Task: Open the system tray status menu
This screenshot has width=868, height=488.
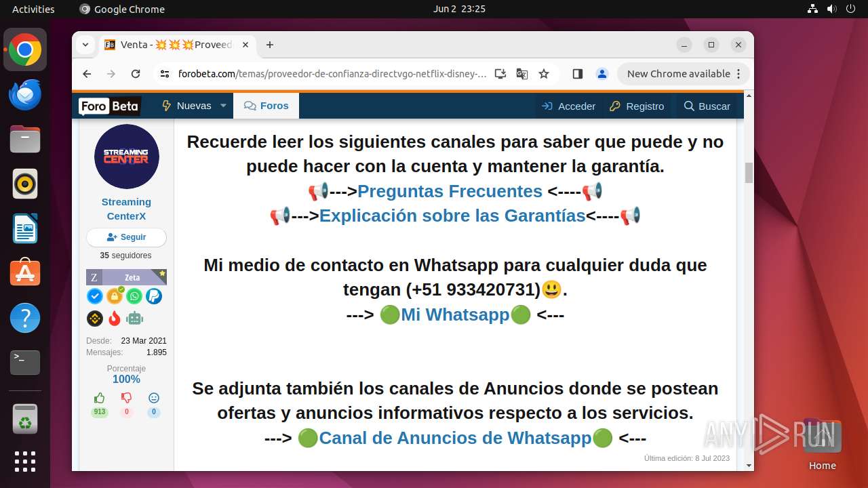Action: click(x=831, y=9)
